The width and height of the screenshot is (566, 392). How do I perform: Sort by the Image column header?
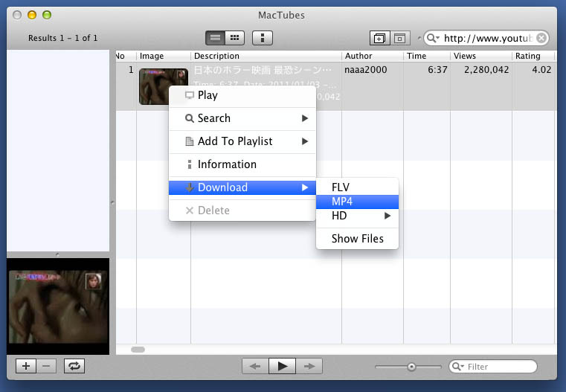(x=164, y=56)
